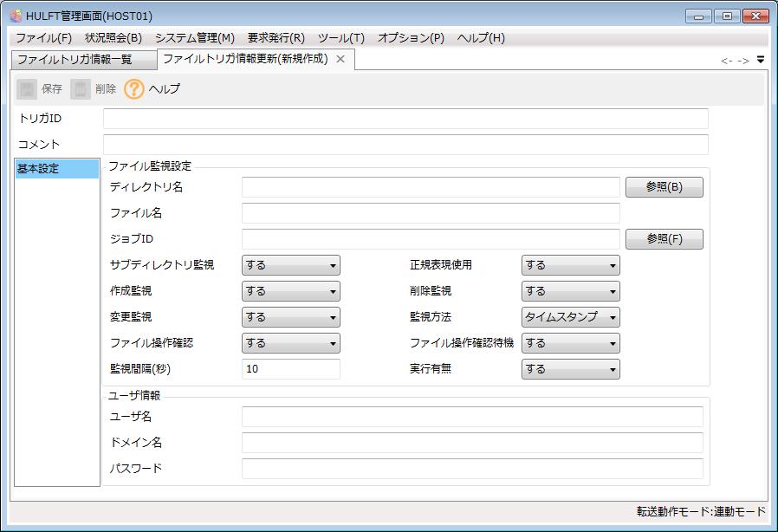Open the 状況照会(B) menu
This screenshot has width=778, height=532.
click(113, 38)
